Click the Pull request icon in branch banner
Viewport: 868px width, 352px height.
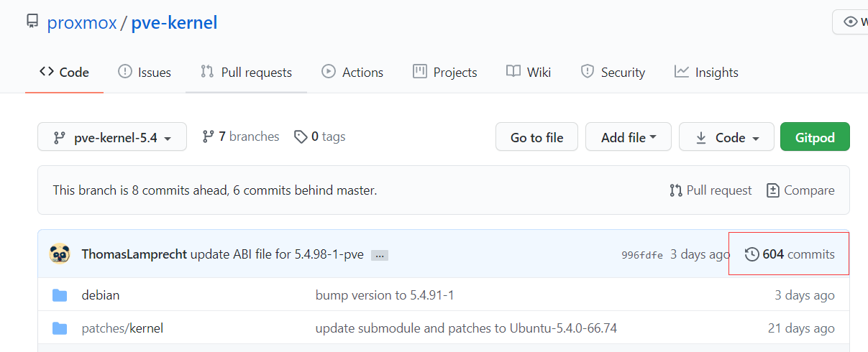[675, 190]
